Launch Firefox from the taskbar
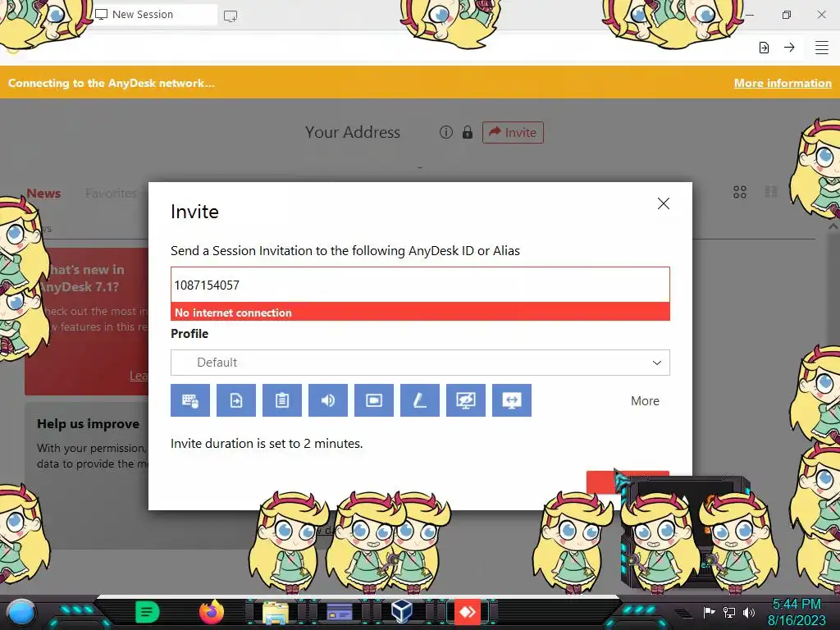The width and height of the screenshot is (840, 630). pos(212,612)
